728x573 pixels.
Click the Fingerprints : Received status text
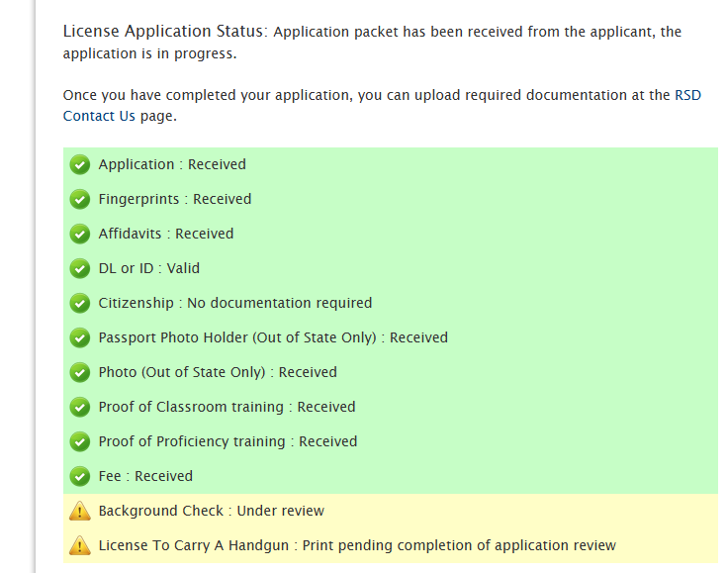tap(175, 199)
